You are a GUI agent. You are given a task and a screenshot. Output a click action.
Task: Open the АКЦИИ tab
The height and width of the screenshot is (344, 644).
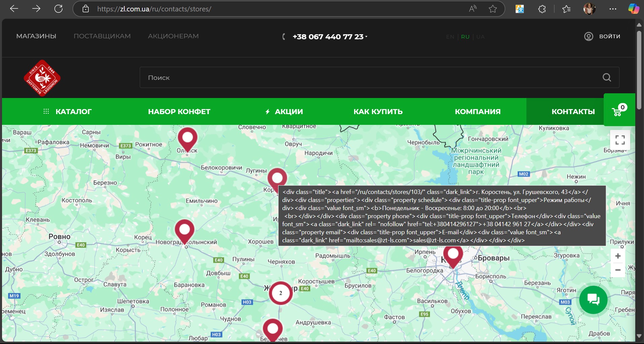point(284,112)
